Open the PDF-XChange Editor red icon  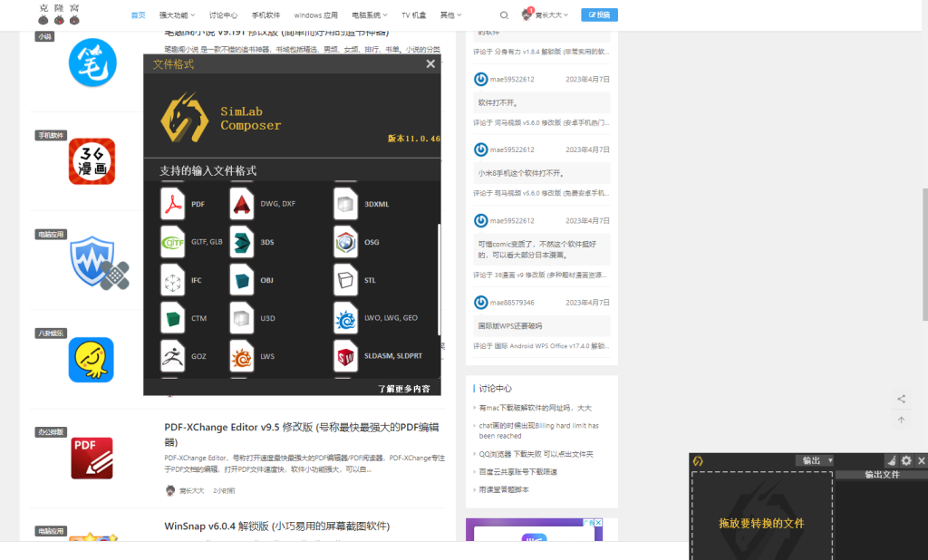tap(92, 459)
